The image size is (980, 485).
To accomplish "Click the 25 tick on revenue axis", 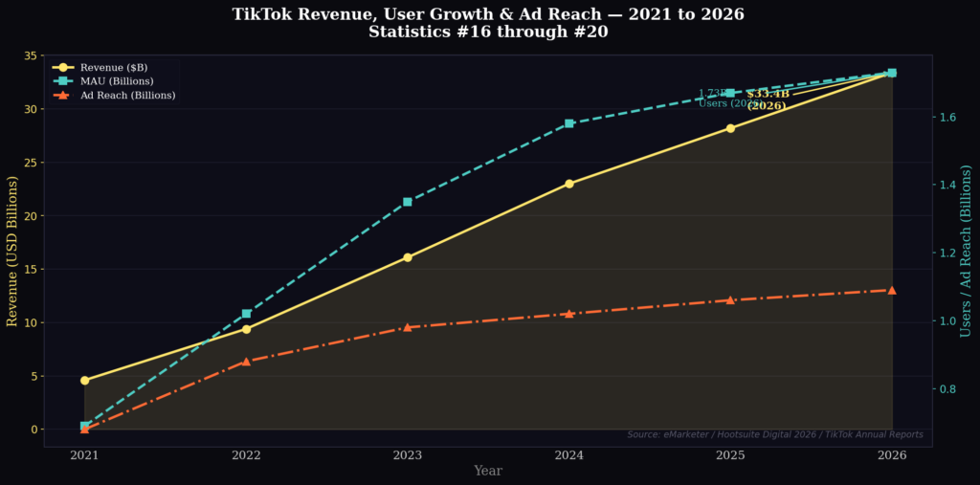I will [32, 163].
